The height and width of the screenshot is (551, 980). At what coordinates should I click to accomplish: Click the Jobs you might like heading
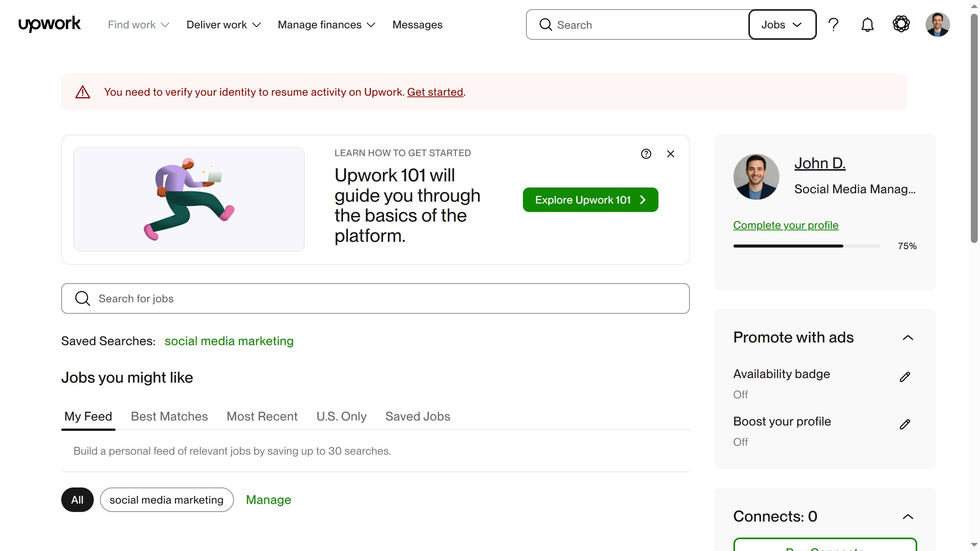coord(127,378)
